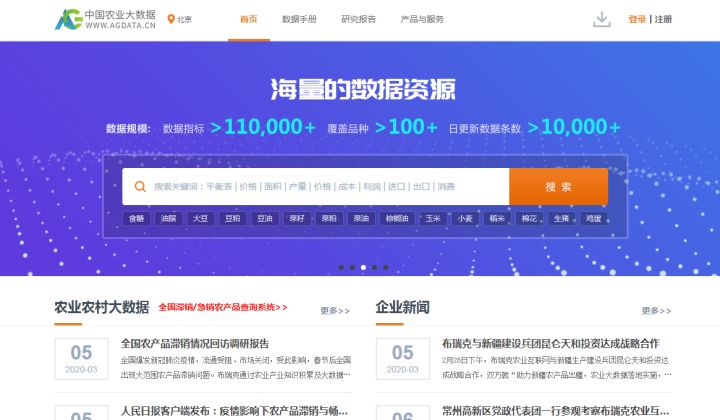Open article 全国农产品滞销情况回访调研报告
Viewport: 720px width, 420px height.
click(195, 343)
